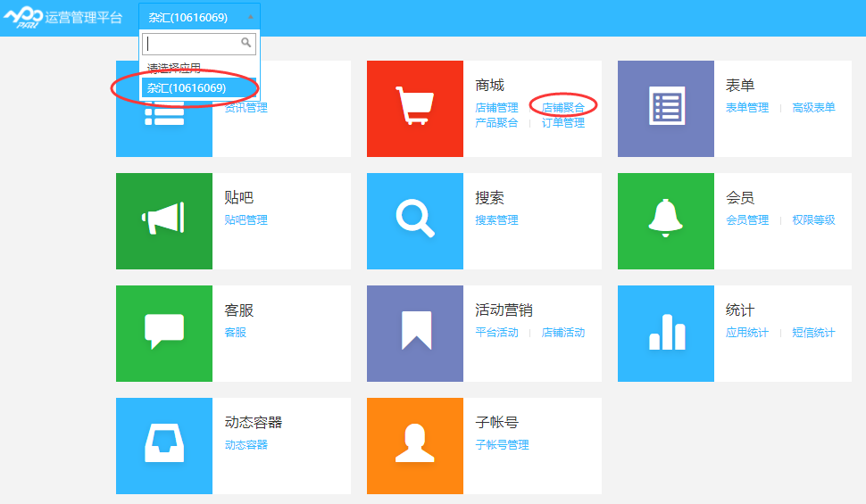
Task: Click the green chat bubble 客服 icon
Action: pos(163,334)
